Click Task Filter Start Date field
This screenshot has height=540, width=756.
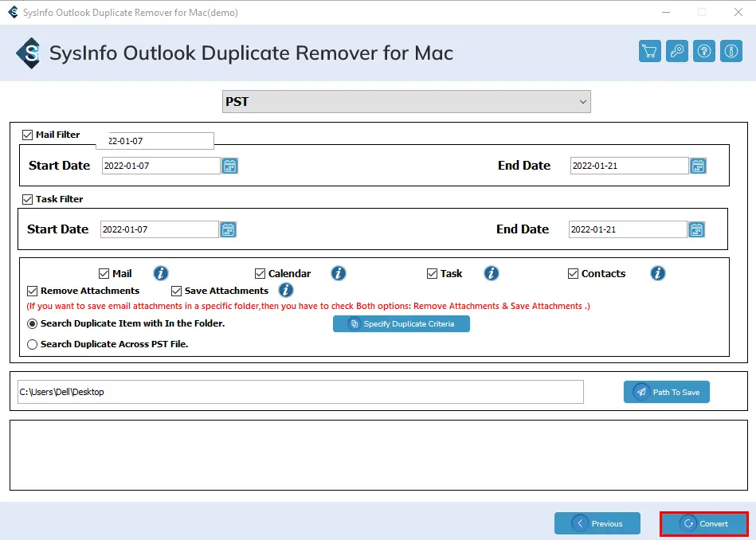pos(159,229)
